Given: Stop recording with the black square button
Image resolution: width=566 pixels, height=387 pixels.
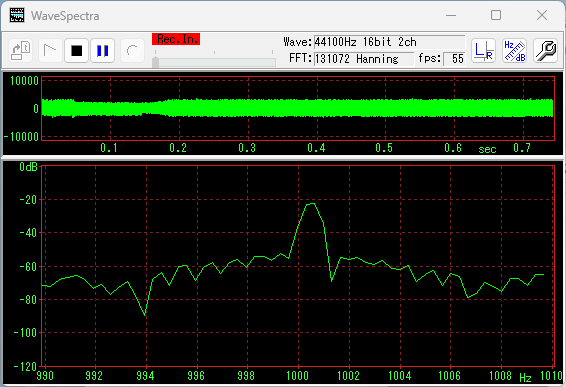Looking at the screenshot, I should 77,51.
